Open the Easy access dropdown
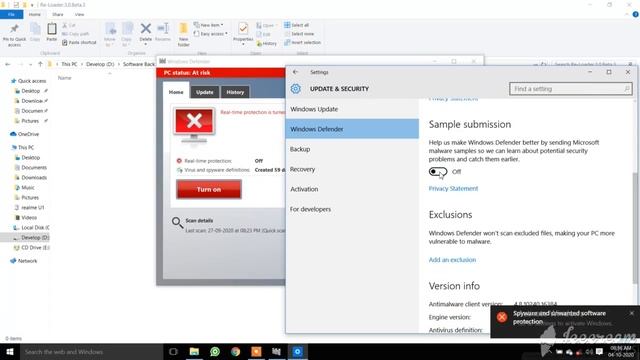Viewport: 640px width, 360px height. point(211,34)
